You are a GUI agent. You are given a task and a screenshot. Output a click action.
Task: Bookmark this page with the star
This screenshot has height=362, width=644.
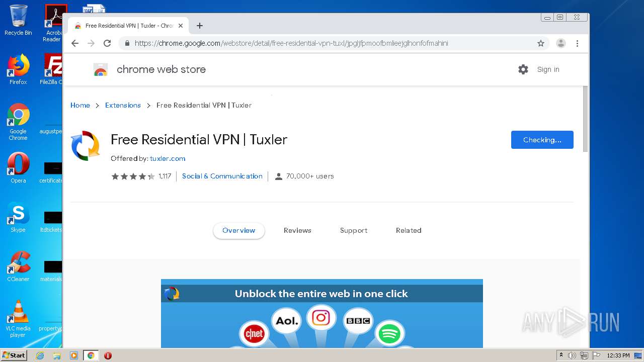(541, 43)
